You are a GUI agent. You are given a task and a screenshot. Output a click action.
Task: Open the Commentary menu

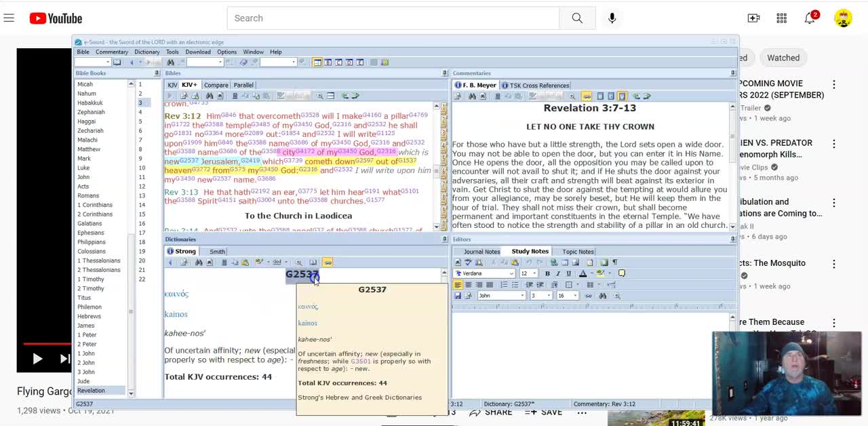click(112, 52)
